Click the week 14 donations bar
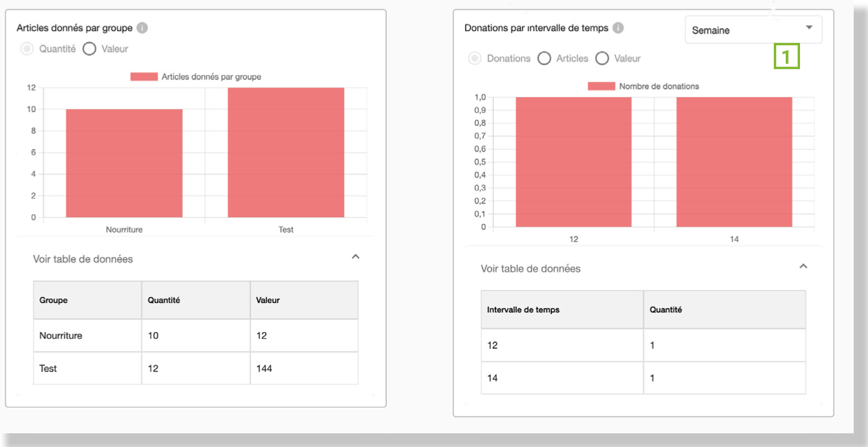 pyautogui.click(x=734, y=162)
